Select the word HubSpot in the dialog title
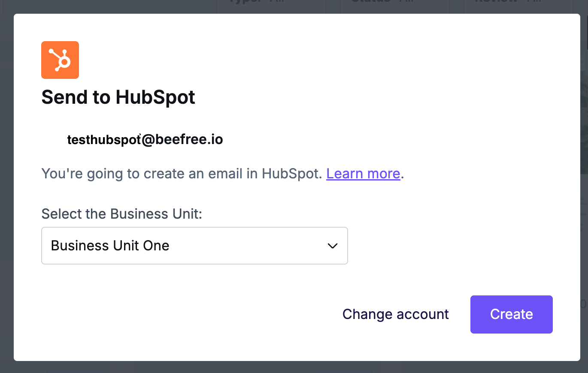Image resolution: width=588 pixels, height=373 pixels. [x=155, y=97]
